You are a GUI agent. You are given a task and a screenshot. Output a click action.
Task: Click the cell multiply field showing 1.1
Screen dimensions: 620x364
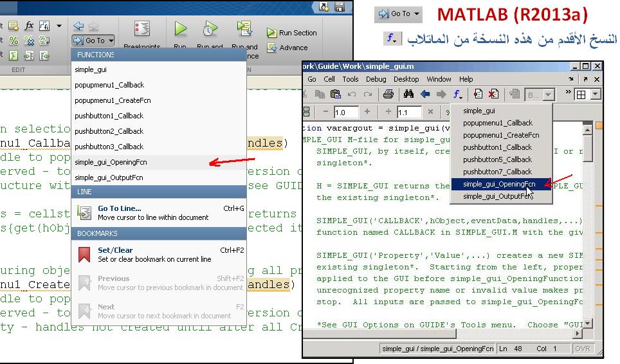click(x=409, y=113)
